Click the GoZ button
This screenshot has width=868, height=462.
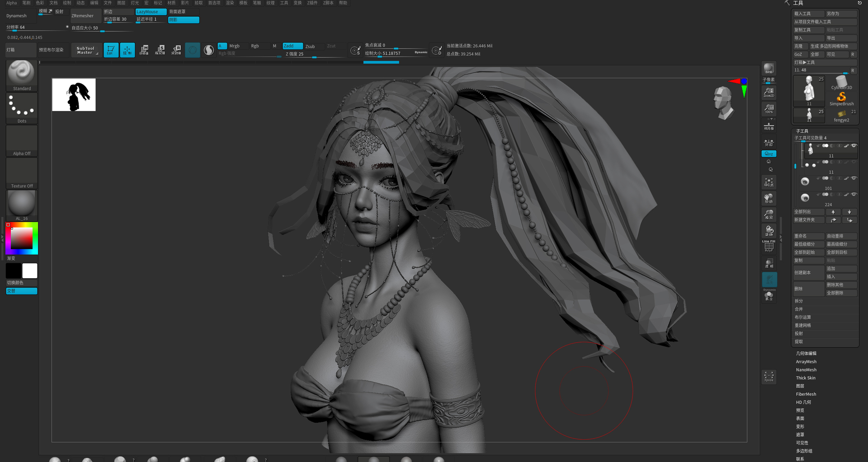(800, 54)
